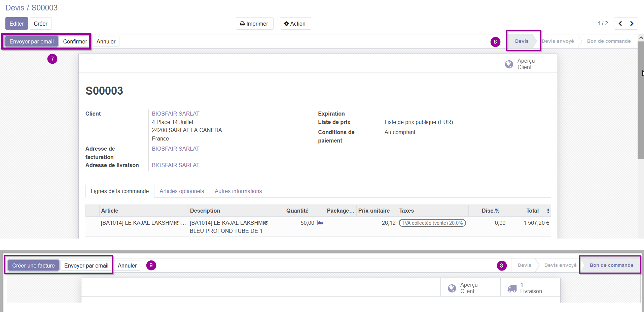Go to next record with right chevron
This screenshot has height=312, width=644.
(x=632, y=24)
